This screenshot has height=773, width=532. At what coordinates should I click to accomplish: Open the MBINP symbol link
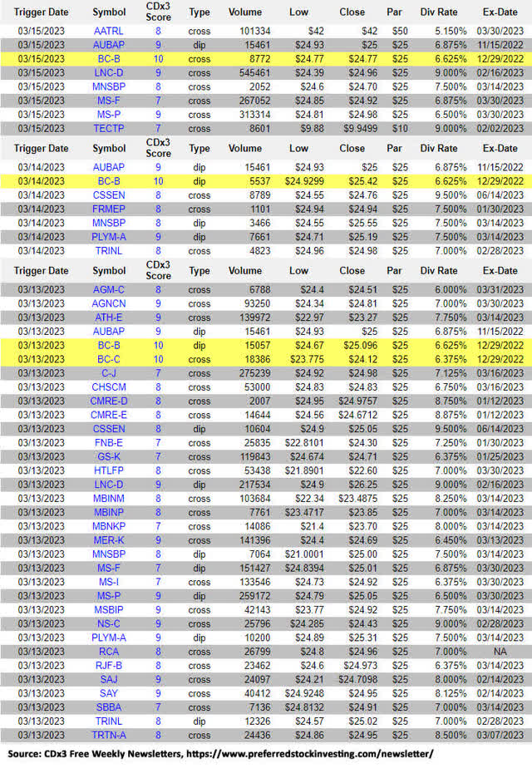(x=108, y=513)
